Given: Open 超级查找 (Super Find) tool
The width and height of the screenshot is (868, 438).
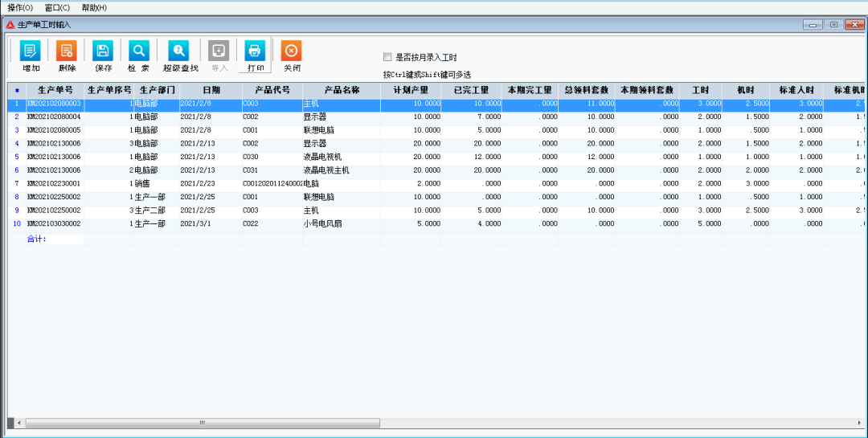Looking at the screenshot, I should [x=179, y=51].
